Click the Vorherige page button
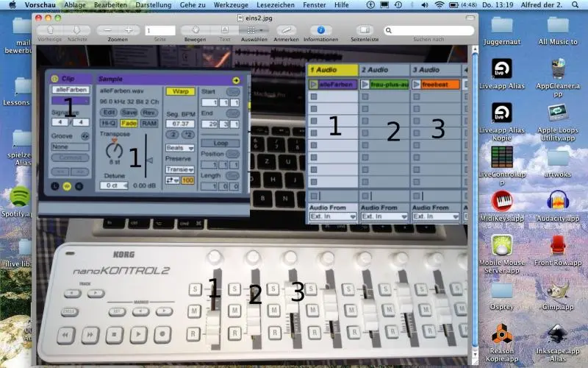Image resolution: width=588 pixels, height=368 pixels. [49, 30]
